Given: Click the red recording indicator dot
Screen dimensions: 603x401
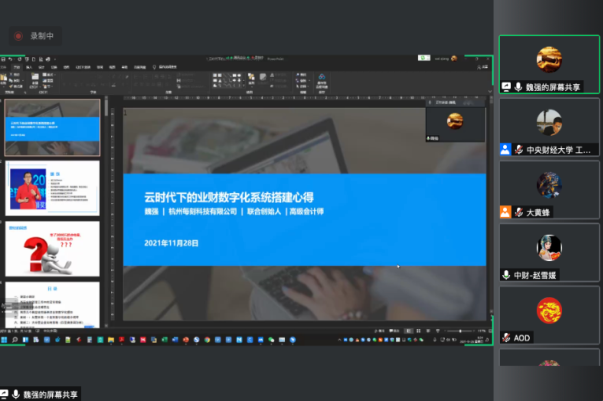Looking at the screenshot, I should point(18,36).
